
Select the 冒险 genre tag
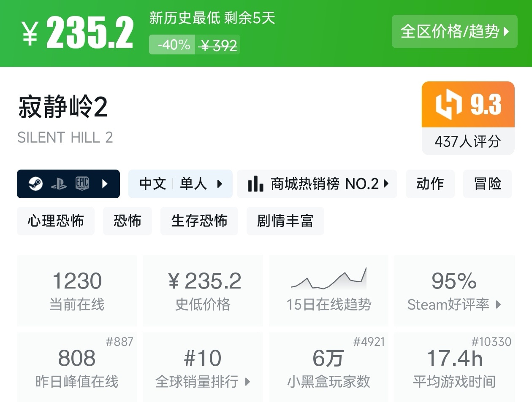click(488, 183)
